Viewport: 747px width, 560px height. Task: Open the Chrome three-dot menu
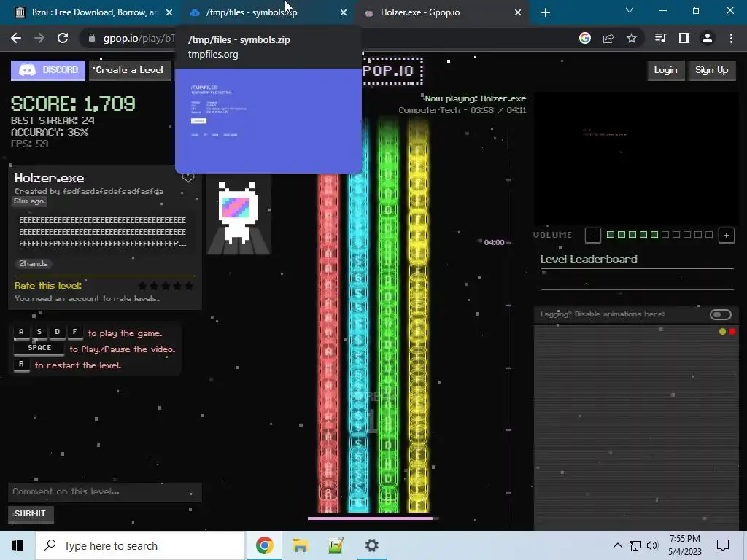click(731, 38)
